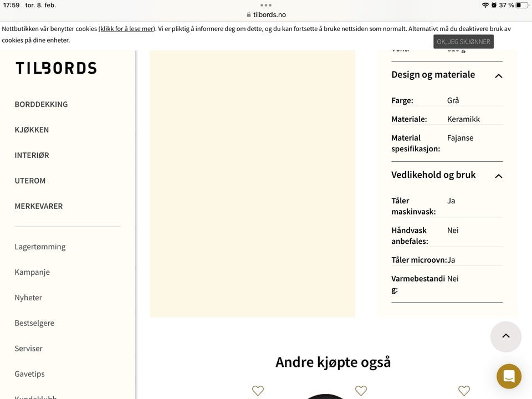Toggle the heart on the middle recommended product
Screen dimensions: 532x399
pos(361,390)
